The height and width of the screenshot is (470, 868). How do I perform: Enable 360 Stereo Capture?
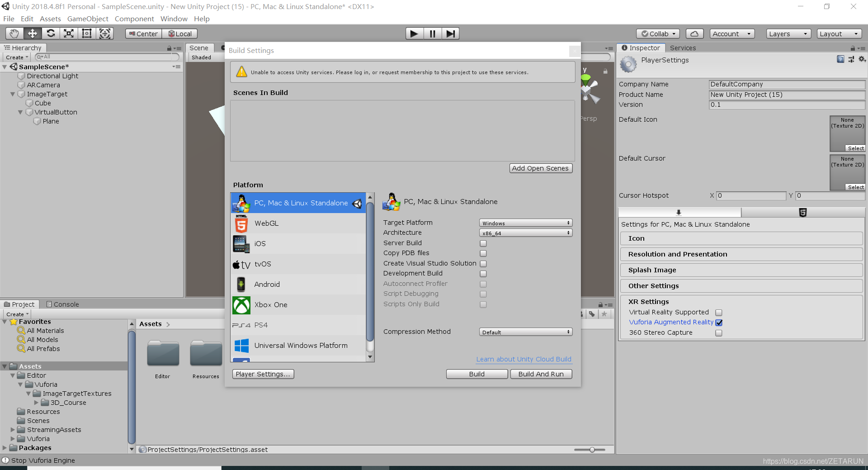719,333
